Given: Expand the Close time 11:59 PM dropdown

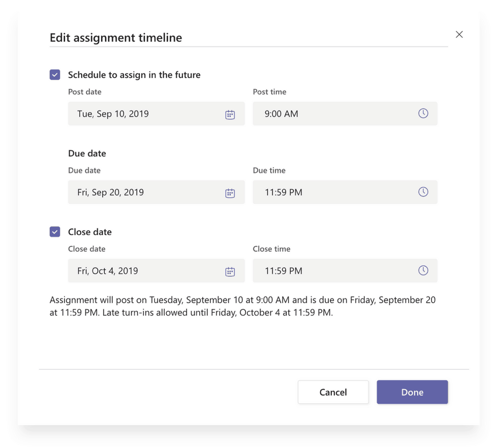Looking at the screenshot, I should tap(335, 271).
